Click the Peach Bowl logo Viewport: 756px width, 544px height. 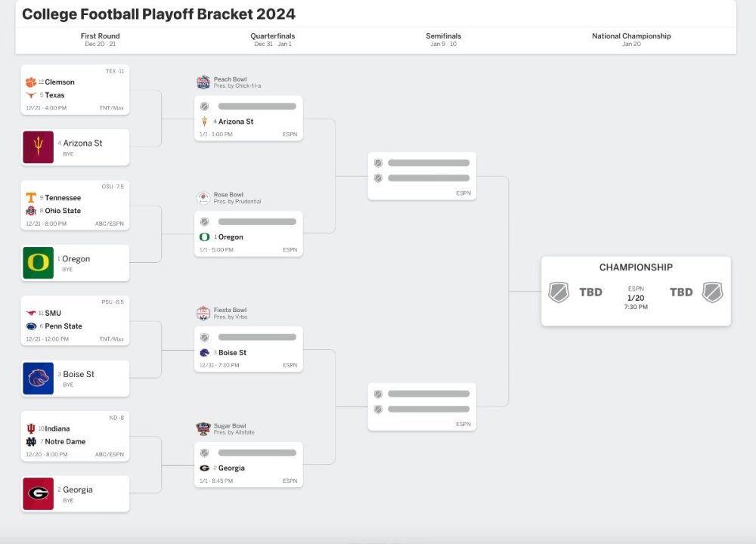(203, 82)
